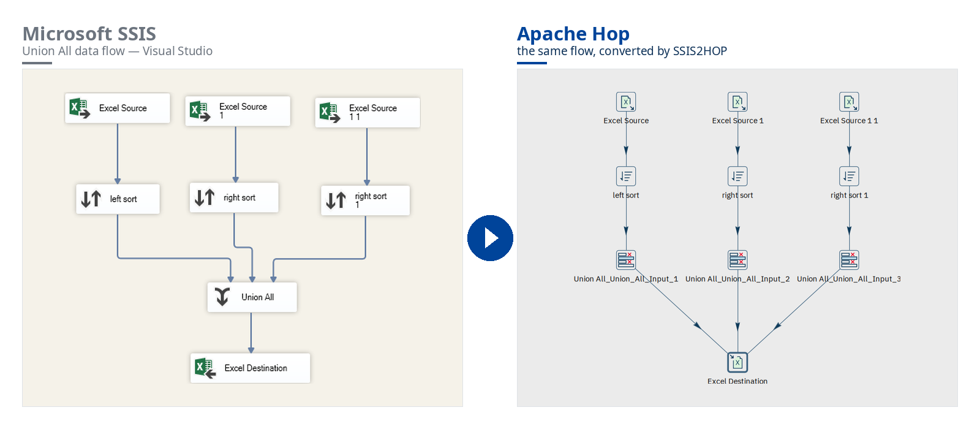Click "Union All data flow — Visual Studio" subtitle

coord(118,51)
